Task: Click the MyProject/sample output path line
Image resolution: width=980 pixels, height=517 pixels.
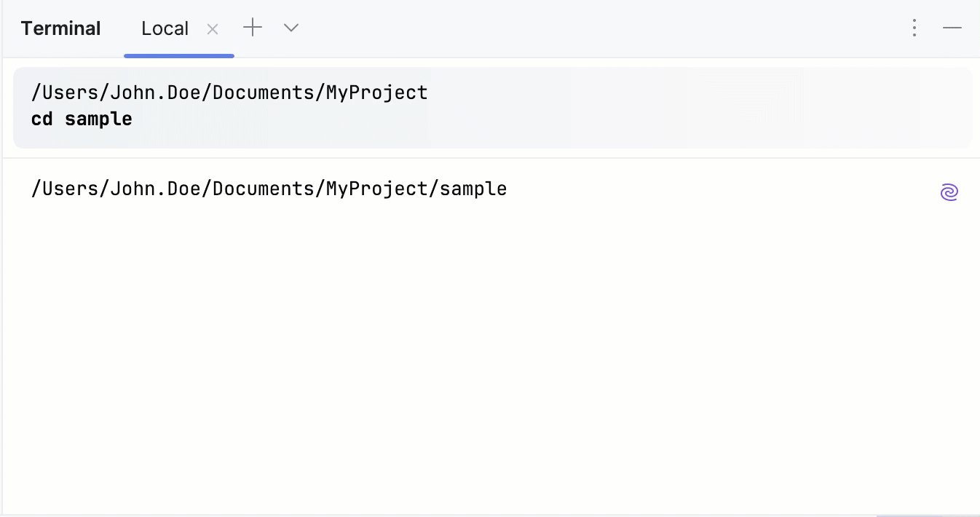Action: click(x=269, y=188)
